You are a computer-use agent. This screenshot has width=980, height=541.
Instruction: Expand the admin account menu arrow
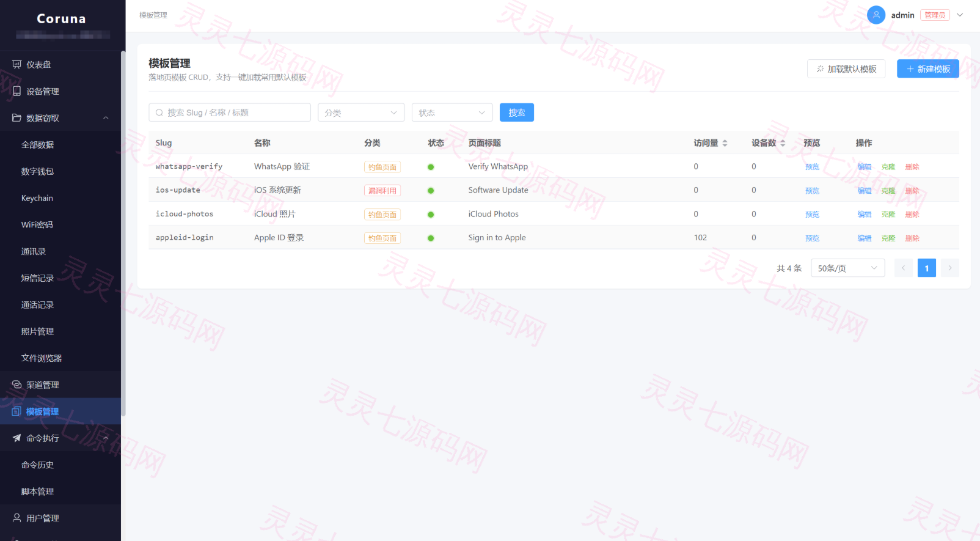(x=960, y=15)
